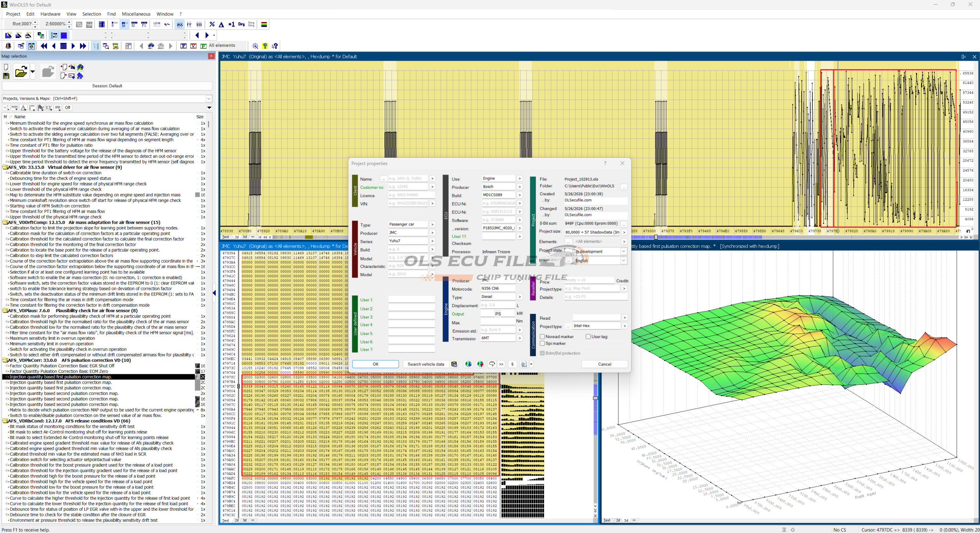The width and height of the screenshot is (980, 533).
Task: Open Projects, Versions & Maps search dropdown
Action: click(209, 98)
